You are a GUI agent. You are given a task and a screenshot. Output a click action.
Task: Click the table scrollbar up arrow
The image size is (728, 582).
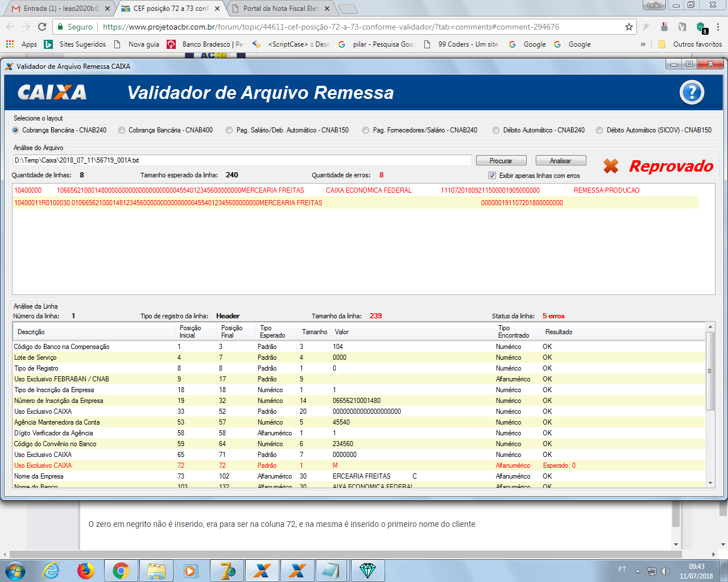tap(710, 327)
